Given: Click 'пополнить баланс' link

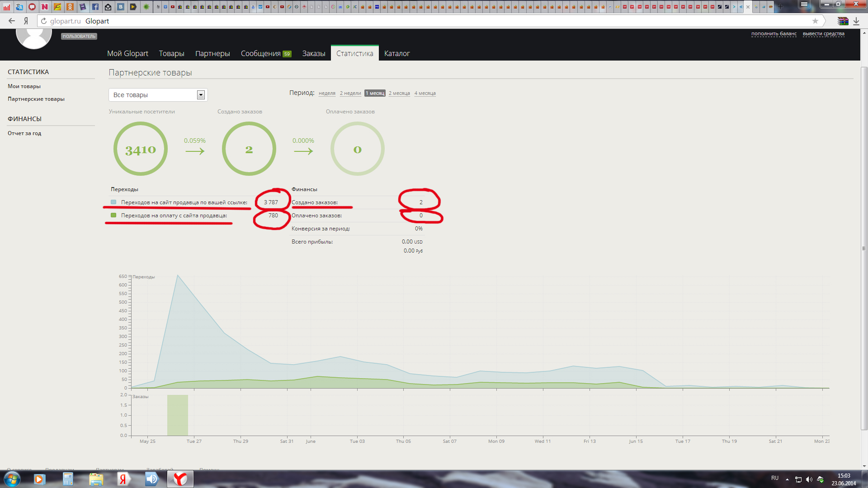Looking at the screenshot, I should (x=774, y=33).
